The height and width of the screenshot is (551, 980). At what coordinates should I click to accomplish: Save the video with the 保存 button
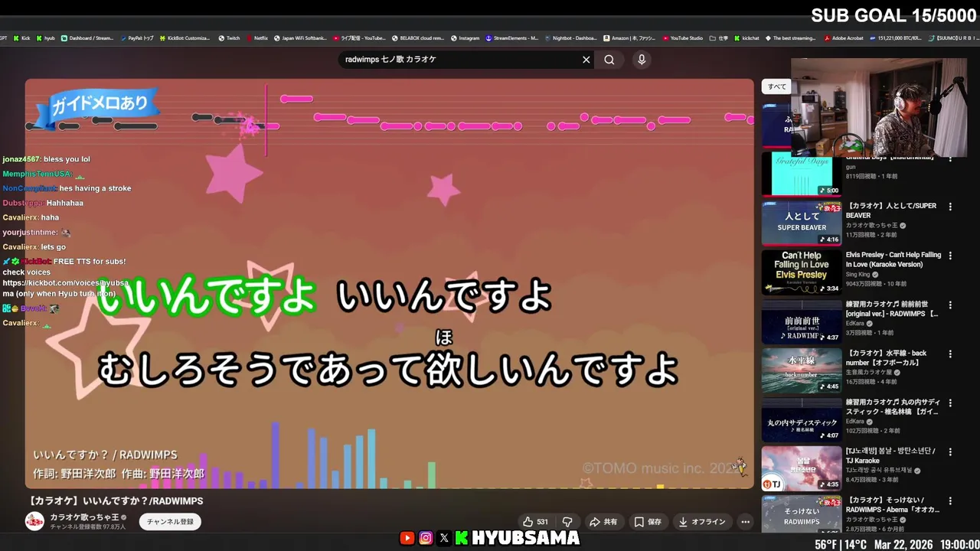click(x=648, y=522)
